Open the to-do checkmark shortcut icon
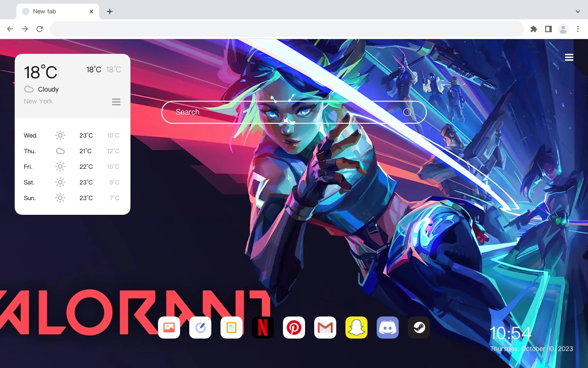This screenshot has width=588, height=368. pyautogui.click(x=200, y=328)
